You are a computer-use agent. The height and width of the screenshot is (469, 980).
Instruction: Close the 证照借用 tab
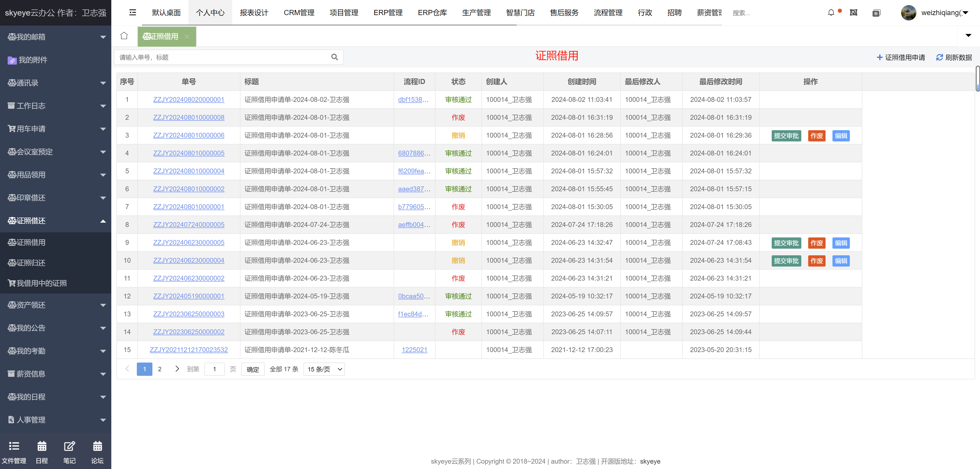point(187,37)
